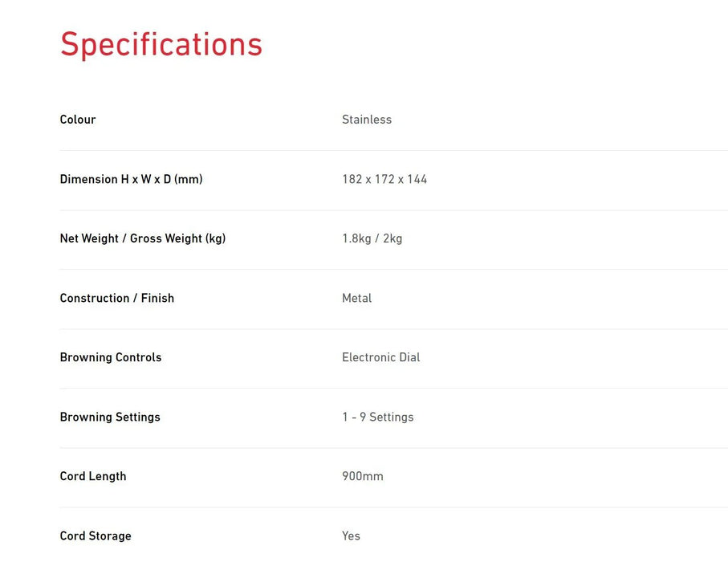The image size is (728, 562).
Task: Select the Dimension H x W x D label
Action: [131, 179]
